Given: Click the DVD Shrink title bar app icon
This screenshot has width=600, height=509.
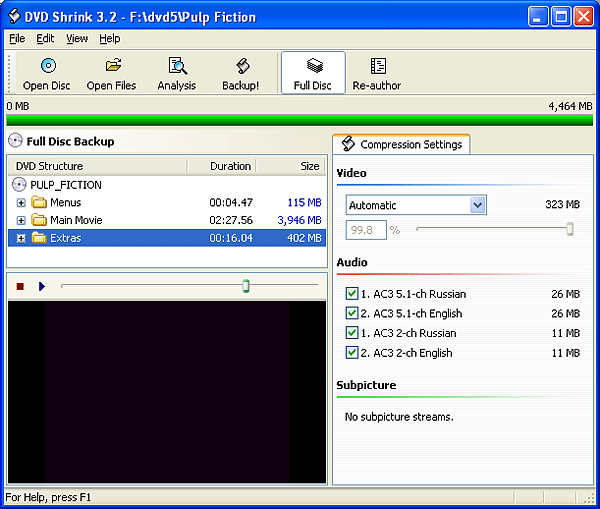Looking at the screenshot, I should coord(14,16).
